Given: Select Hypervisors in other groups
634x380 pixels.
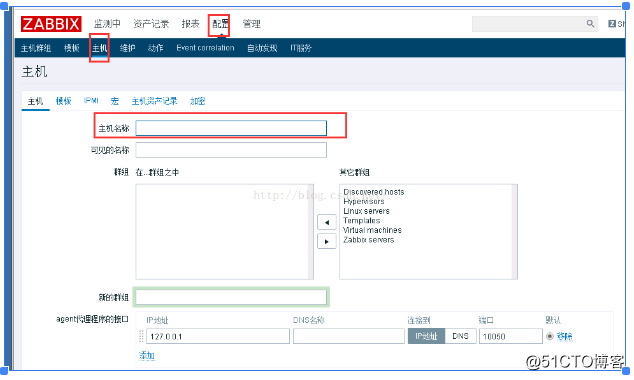Looking at the screenshot, I should pyautogui.click(x=363, y=201).
